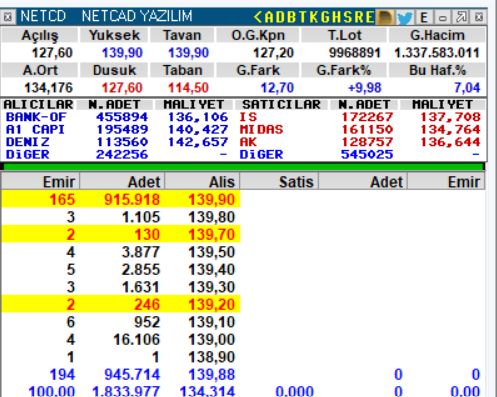Click the SATICILAR column header
The image size is (497, 397).
coord(281,105)
